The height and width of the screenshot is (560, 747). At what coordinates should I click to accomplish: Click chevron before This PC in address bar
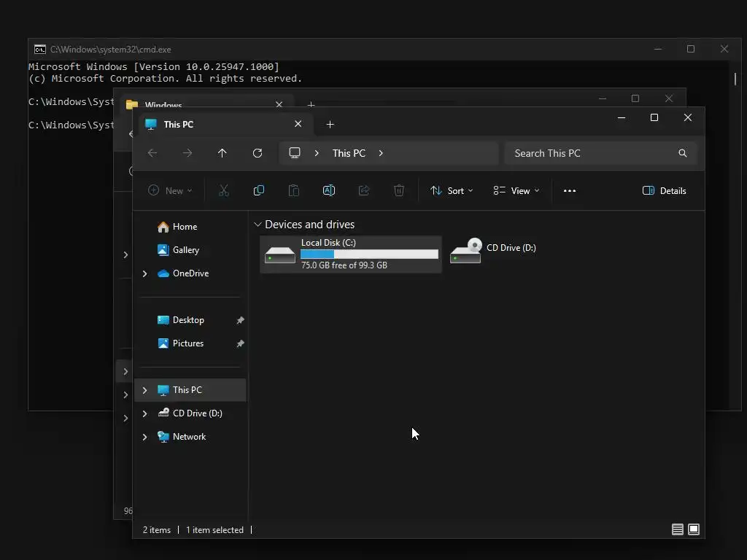(317, 153)
